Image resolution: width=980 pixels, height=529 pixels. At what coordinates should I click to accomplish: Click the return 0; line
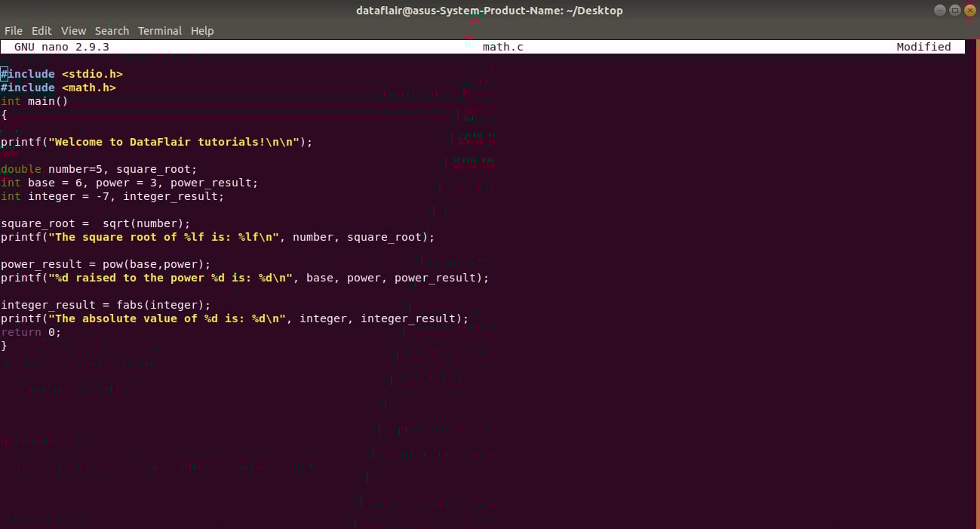30,331
